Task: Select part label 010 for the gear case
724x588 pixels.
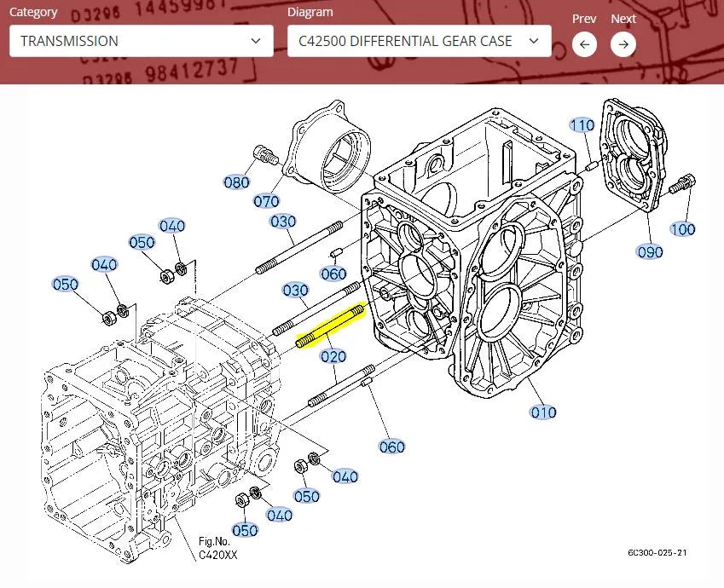Action: tap(543, 412)
